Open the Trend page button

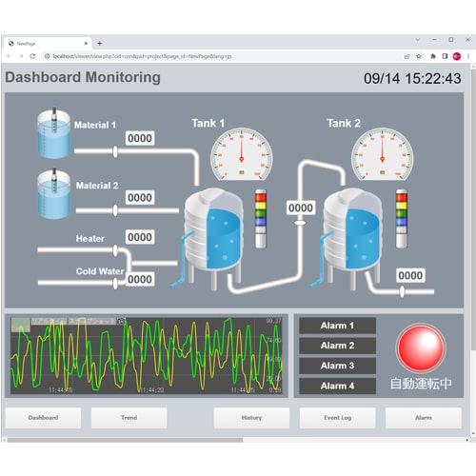point(129,418)
